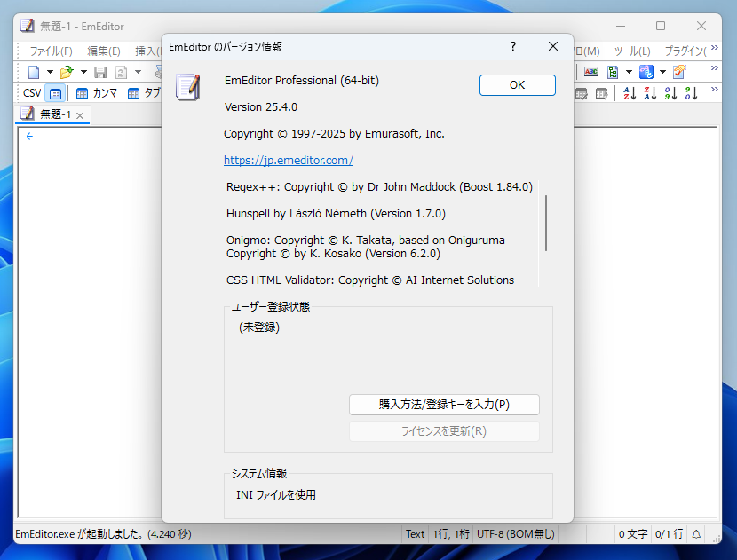Select the 無題-1 document tab
The image size is (737, 560).
pos(53,114)
